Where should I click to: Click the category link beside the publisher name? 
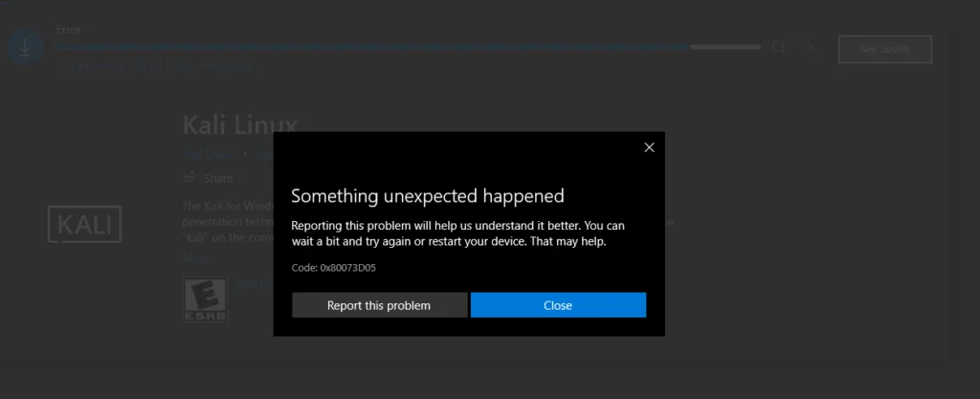click(x=263, y=154)
